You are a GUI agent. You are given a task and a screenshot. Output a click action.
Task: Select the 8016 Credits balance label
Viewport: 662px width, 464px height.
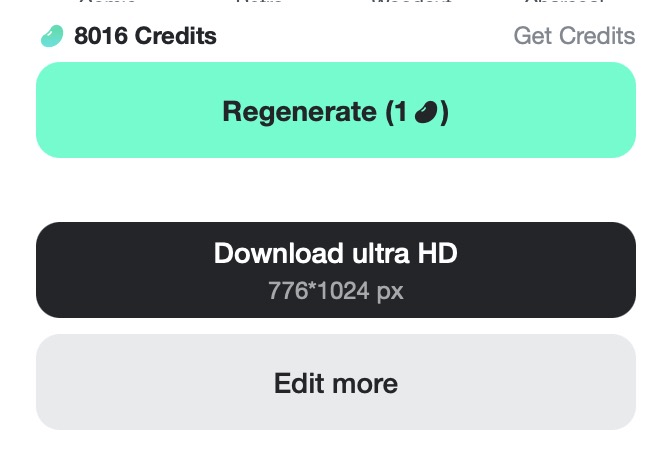click(145, 36)
